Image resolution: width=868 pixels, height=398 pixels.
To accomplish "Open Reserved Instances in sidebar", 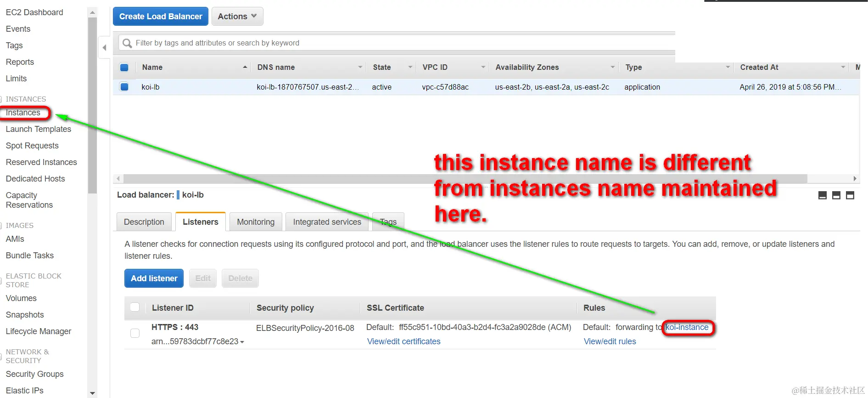I will pos(41,162).
